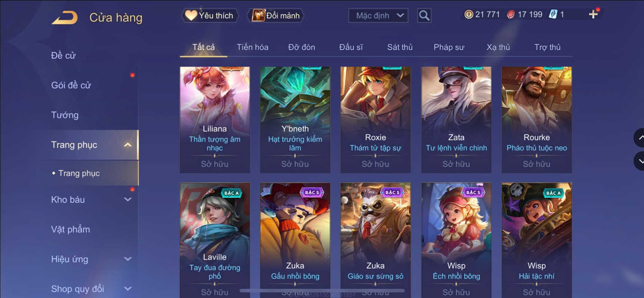Open the search magnifier icon
Screen dimensions: 644x298
(x=424, y=15)
